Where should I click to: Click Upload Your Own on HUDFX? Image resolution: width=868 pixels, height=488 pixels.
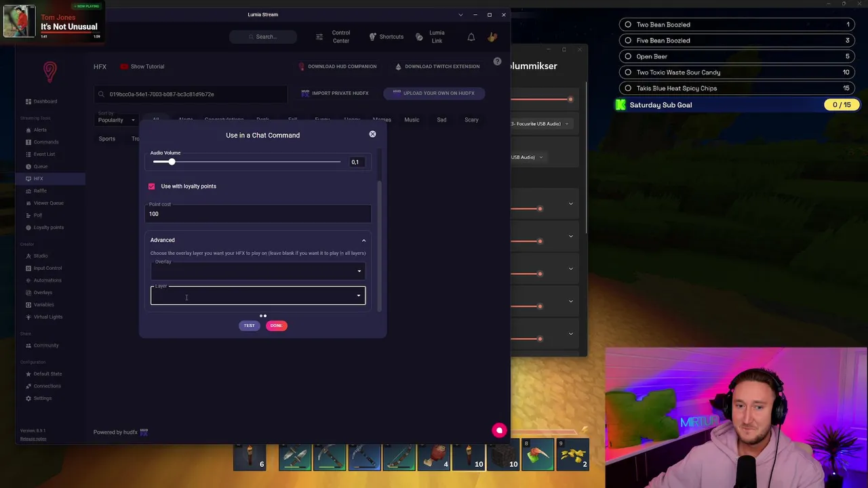434,93
